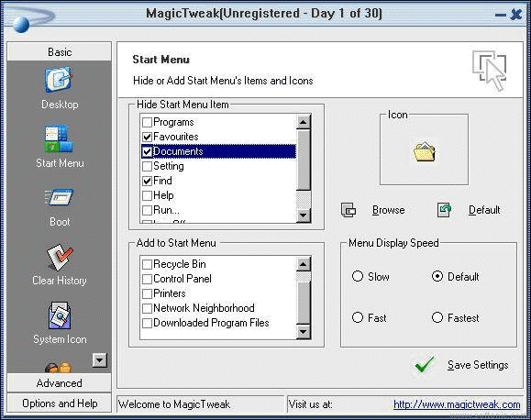Select the Start Menu sidebar icon
The image size is (531, 420).
coord(59,138)
